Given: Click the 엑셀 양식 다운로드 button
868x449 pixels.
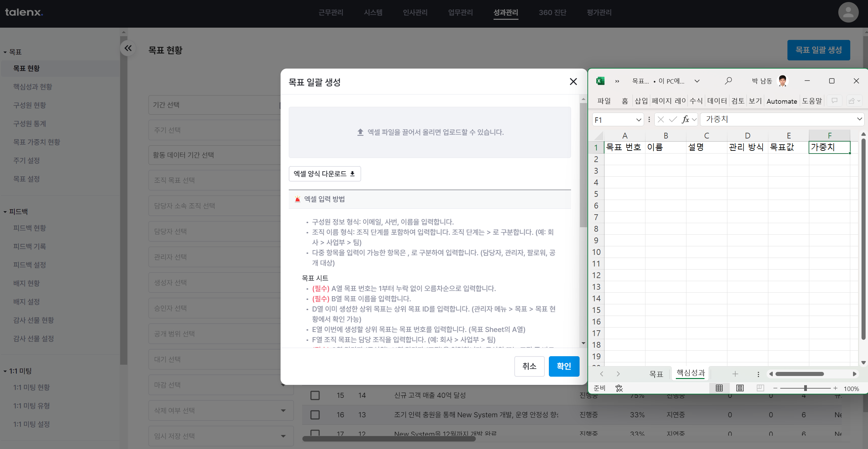Looking at the screenshot, I should pyautogui.click(x=324, y=174).
